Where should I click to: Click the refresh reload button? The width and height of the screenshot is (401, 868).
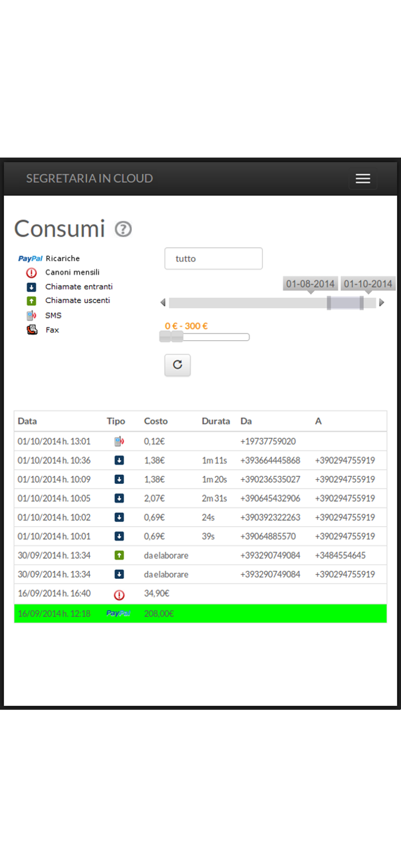[x=177, y=365]
